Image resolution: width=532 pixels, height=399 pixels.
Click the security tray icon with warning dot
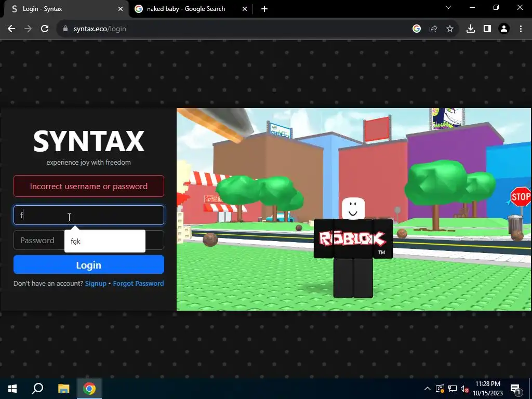coord(440,389)
